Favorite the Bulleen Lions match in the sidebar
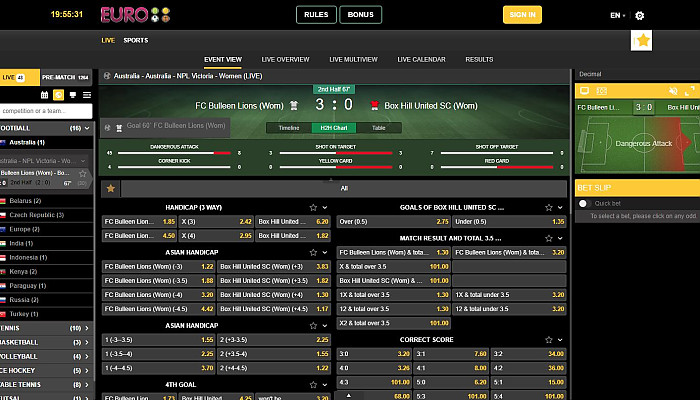This screenshot has height=400, width=700. click(x=83, y=173)
